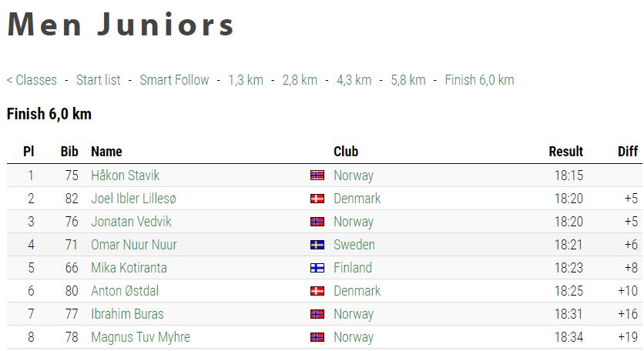Go back to Classes list
This screenshot has height=351, width=644.
pyautogui.click(x=32, y=79)
